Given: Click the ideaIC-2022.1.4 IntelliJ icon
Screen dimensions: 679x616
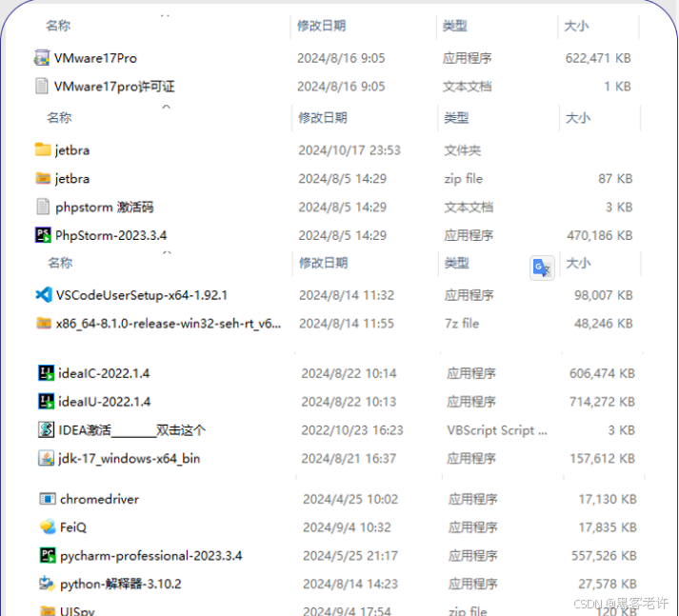Looking at the screenshot, I should point(46,372).
